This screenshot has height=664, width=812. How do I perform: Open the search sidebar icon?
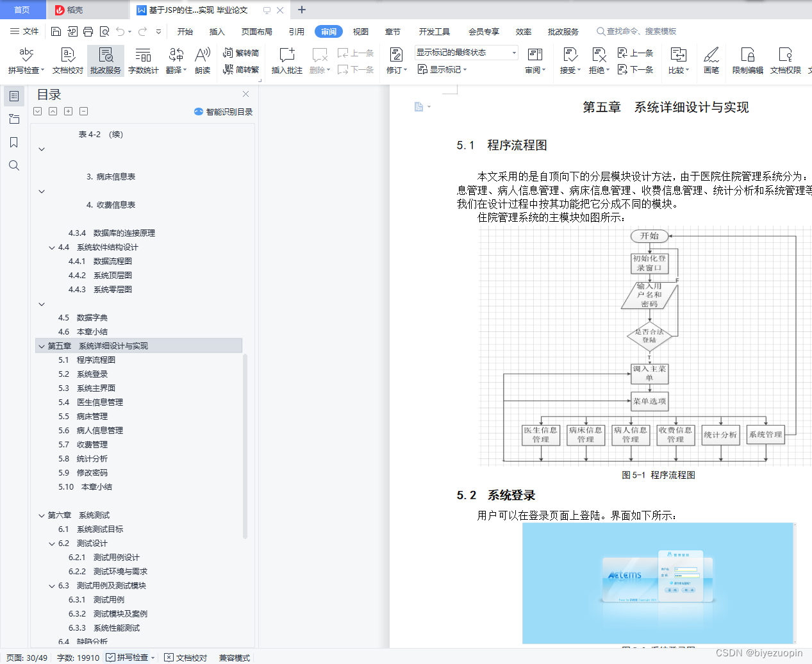point(13,165)
